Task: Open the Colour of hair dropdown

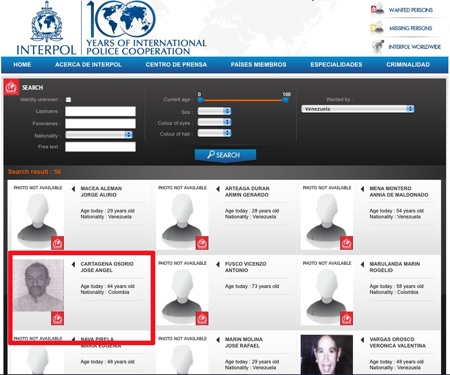Action: coord(214,133)
